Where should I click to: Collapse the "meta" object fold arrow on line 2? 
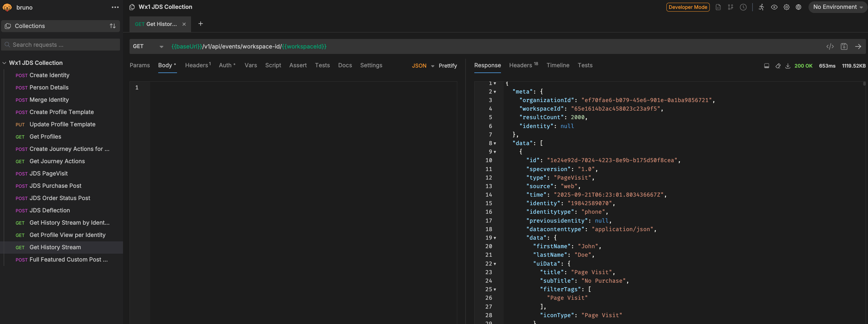(495, 92)
